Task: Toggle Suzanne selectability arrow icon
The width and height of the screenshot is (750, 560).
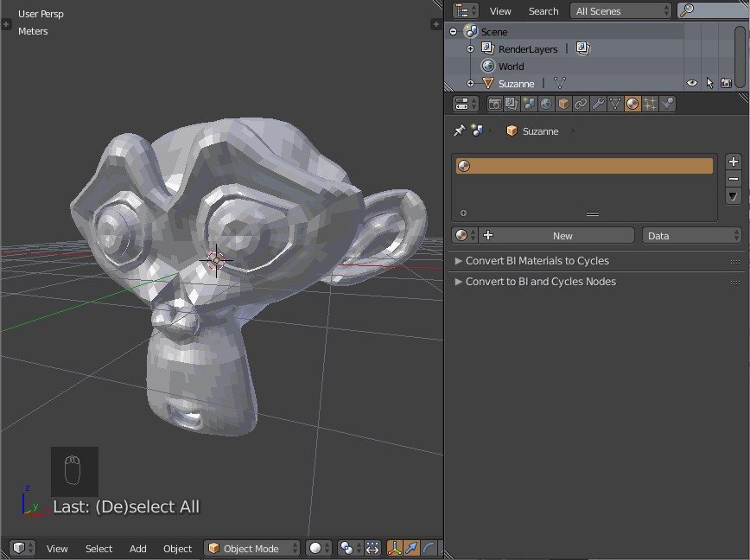Action: (709, 83)
